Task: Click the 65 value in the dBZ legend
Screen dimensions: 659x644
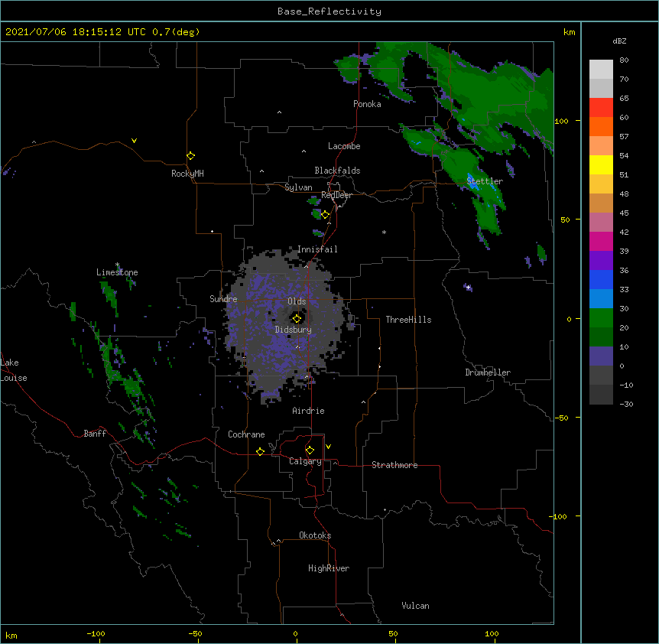Action: coord(624,98)
